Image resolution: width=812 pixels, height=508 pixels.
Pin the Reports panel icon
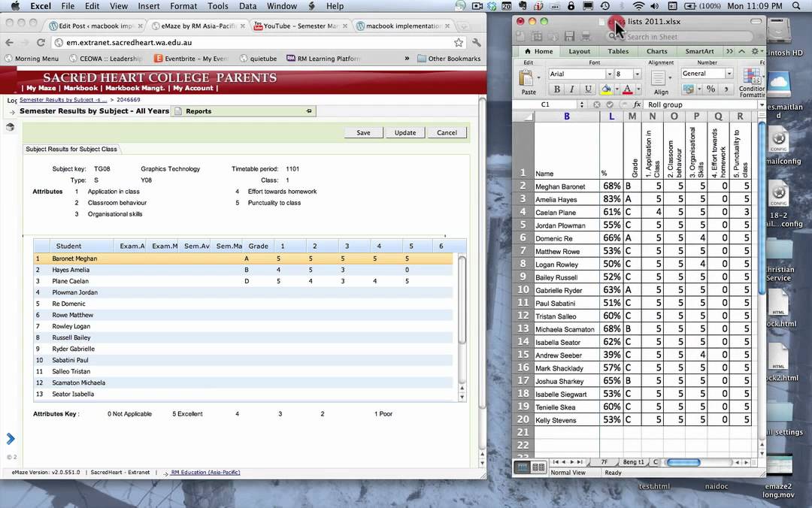point(309,110)
